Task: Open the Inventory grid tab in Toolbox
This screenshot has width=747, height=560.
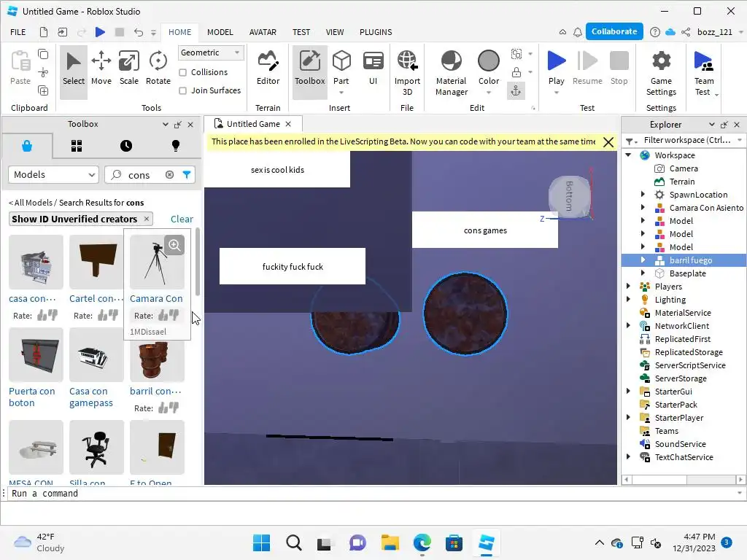Action: coord(77,146)
